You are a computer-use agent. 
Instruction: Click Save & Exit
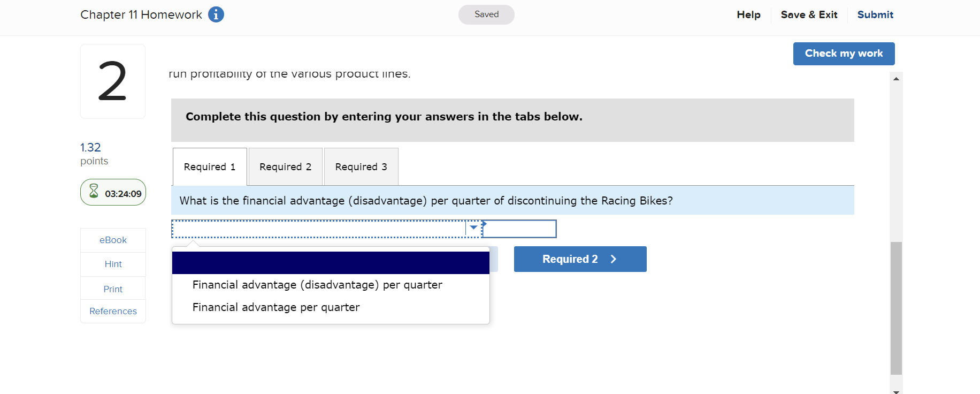click(x=809, y=14)
